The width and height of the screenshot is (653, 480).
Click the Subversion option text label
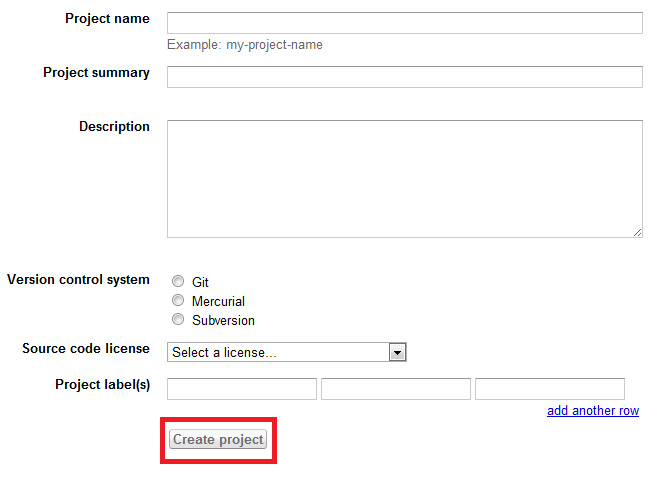tap(223, 321)
